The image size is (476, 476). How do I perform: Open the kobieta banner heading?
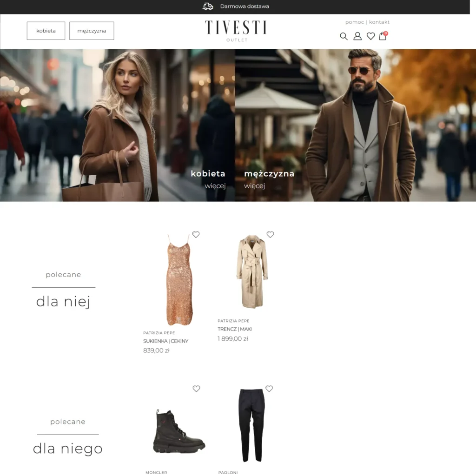[208, 174]
